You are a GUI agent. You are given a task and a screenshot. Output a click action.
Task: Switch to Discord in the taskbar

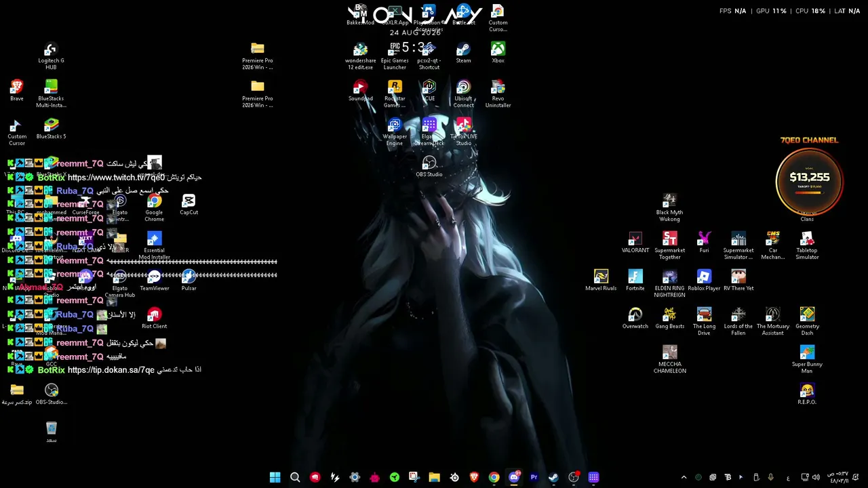[x=514, y=477]
